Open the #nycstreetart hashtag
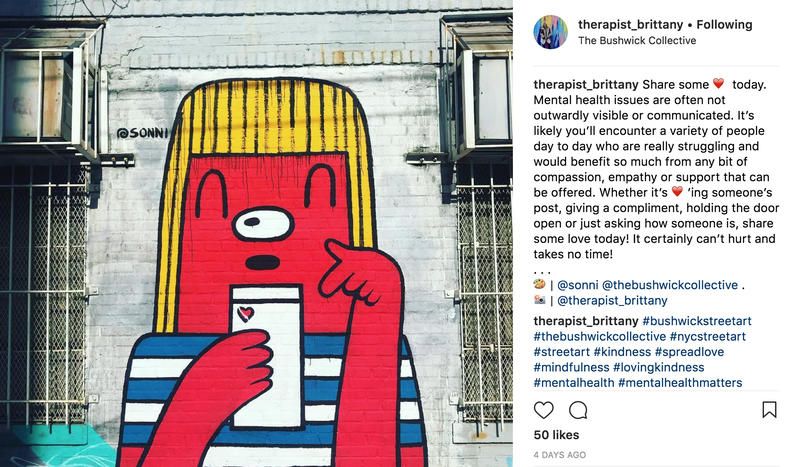 click(708, 336)
